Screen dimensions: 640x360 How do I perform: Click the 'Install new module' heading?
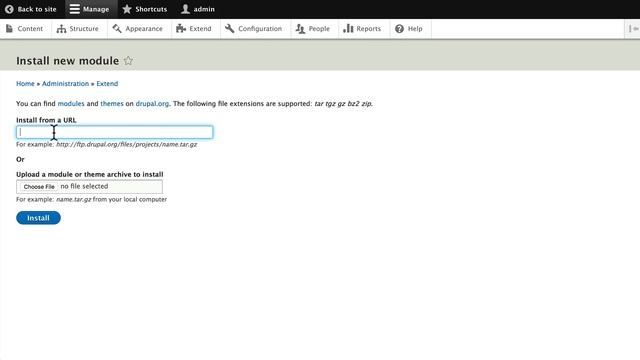68,61
